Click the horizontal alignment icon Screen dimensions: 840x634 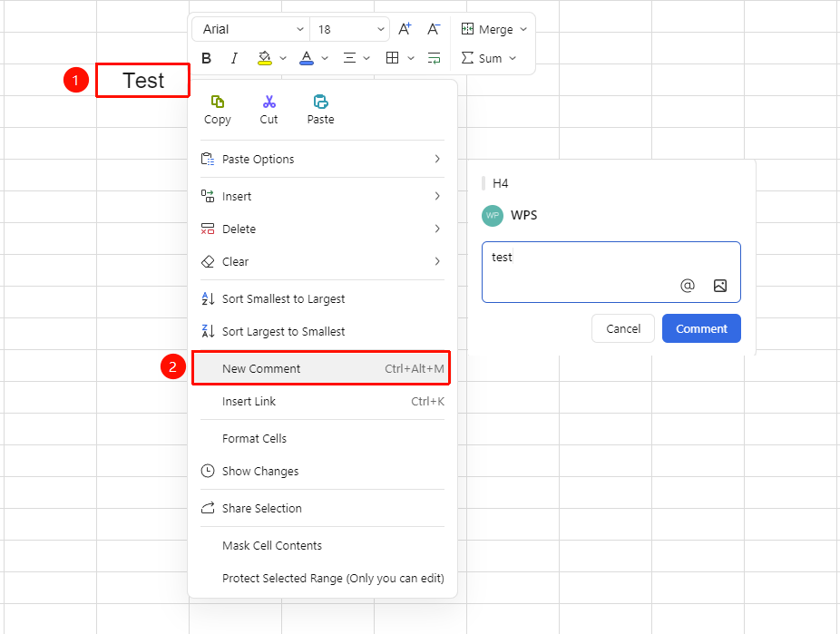(349, 58)
